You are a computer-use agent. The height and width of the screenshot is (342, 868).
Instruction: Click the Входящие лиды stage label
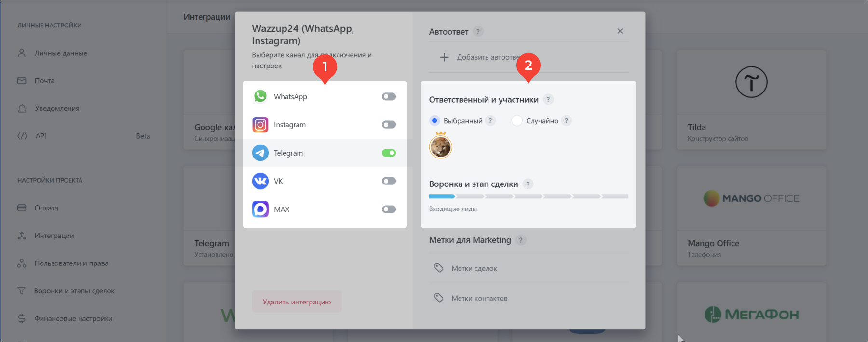[x=453, y=209]
